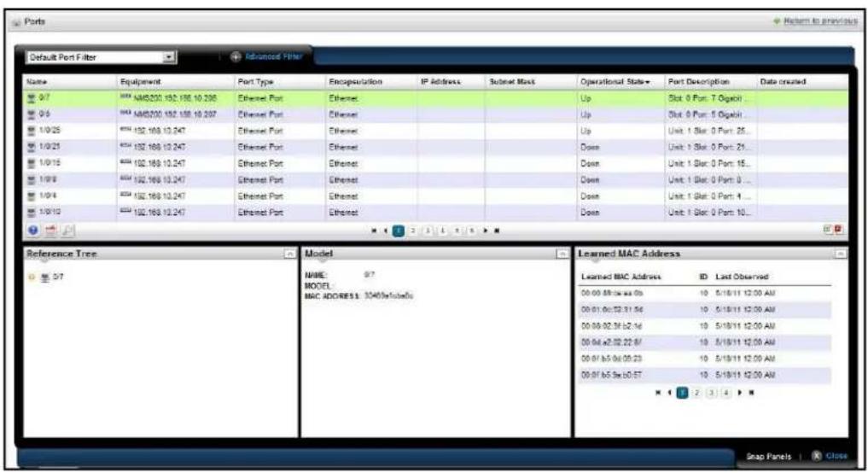Click description 'Unit: 1 Slot: 0 Port: 21' cell

[710, 148]
